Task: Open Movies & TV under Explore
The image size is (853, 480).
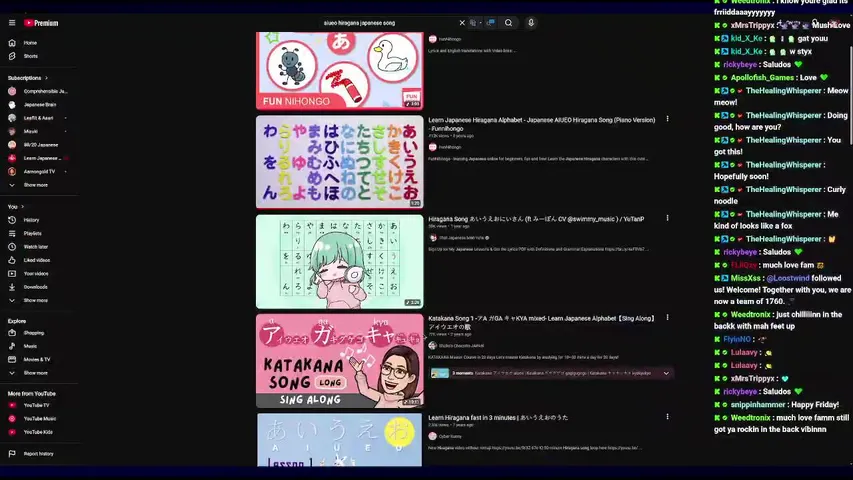Action: (30, 359)
